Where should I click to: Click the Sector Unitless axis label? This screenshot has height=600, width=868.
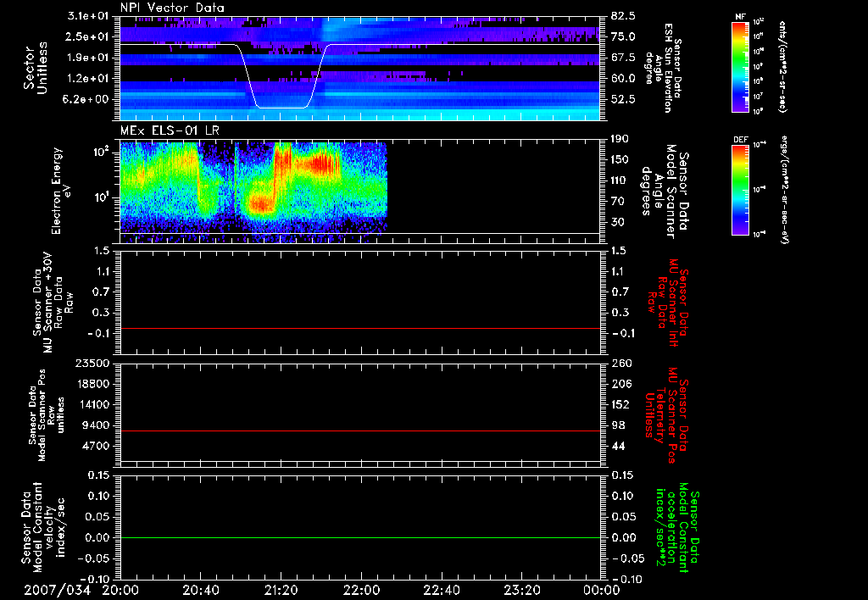[x=36, y=68]
